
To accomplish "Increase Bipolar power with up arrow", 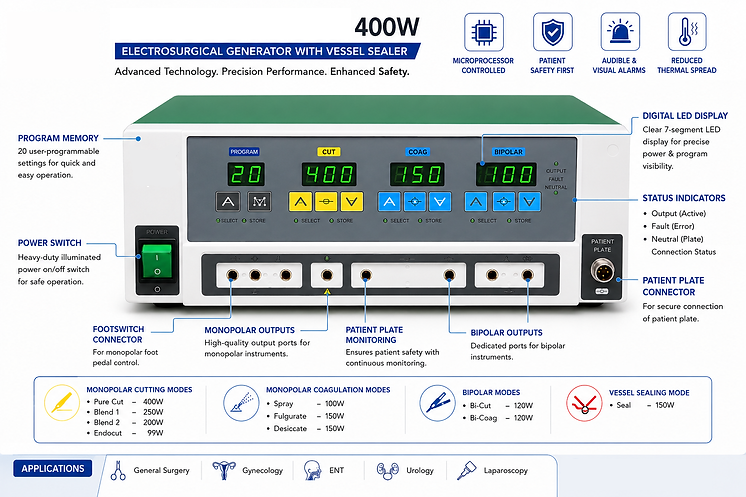I will pyautogui.click(x=476, y=202).
